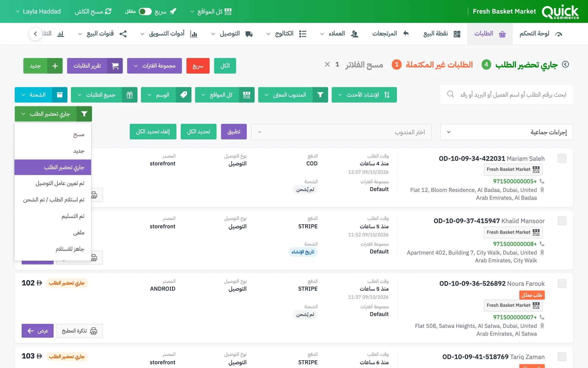
Task: Open the bulk actions dropdown
Action: (506, 132)
